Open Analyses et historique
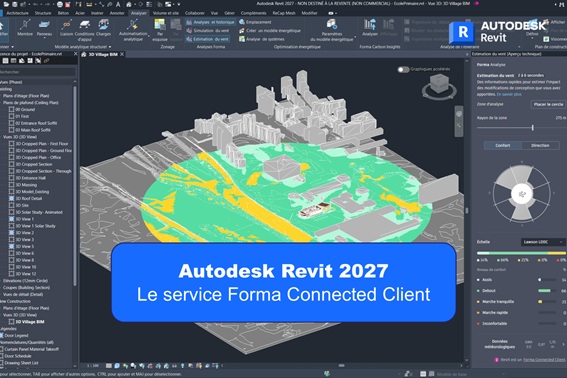This screenshot has height=378, width=567. (210, 22)
